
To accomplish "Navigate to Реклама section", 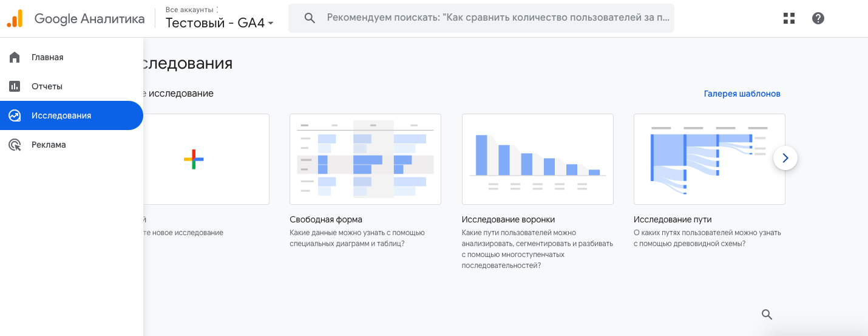I will [x=72, y=145].
